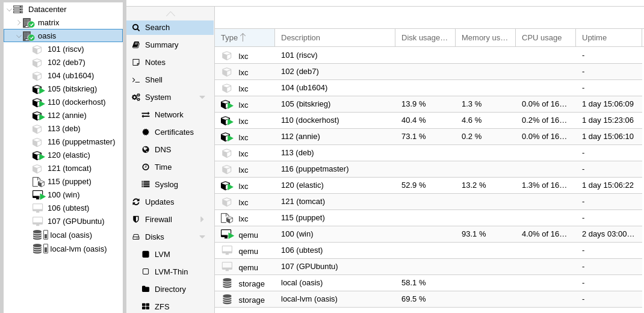The image size is (644, 313).
Task: Click the template icon beside 115 (puppet)
Action: tap(38, 182)
